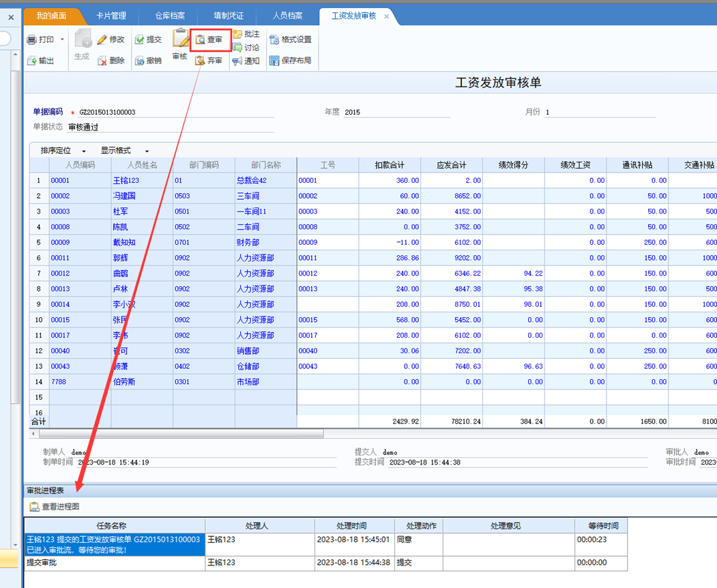Image resolution: width=717 pixels, height=588 pixels.
Task: Click the 撤销 revoke icon
Action: (140, 60)
